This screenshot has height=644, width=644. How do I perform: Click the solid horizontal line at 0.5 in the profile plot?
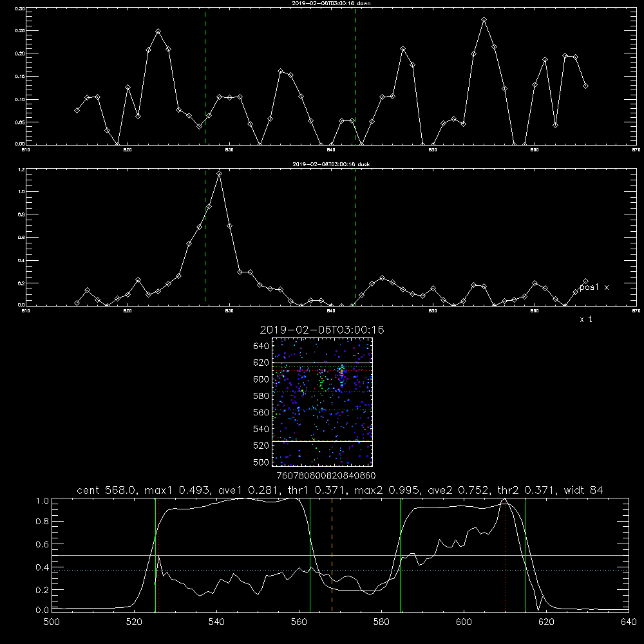[x=340, y=555]
